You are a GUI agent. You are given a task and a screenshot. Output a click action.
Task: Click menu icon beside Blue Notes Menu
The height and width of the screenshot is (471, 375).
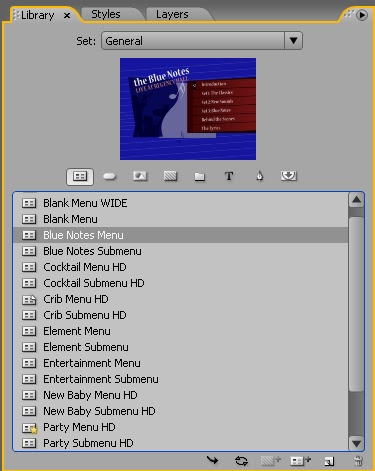[x=29, y=235]
